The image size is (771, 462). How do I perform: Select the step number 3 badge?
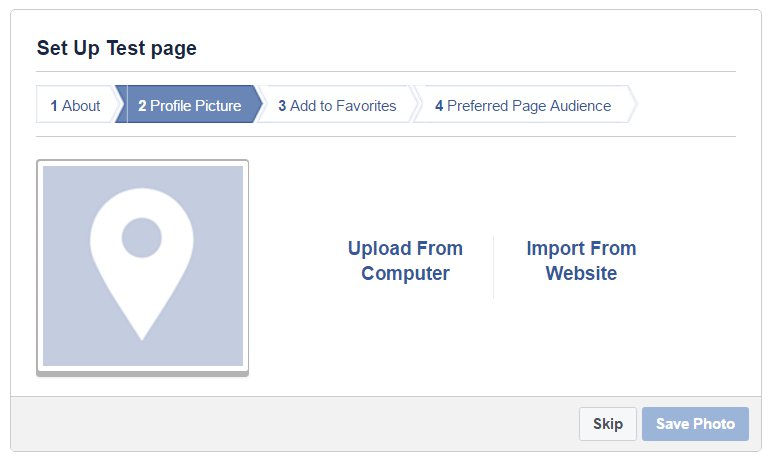click(x=282, y=106)
